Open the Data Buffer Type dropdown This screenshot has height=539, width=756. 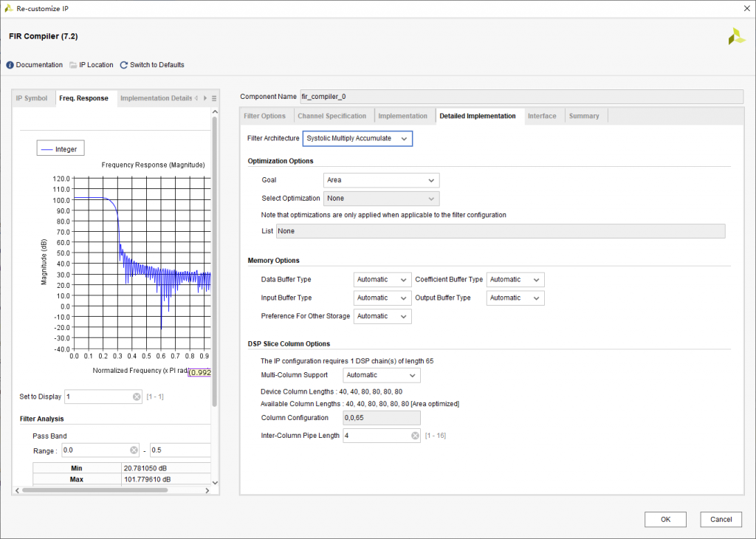(x=382, y=280)
